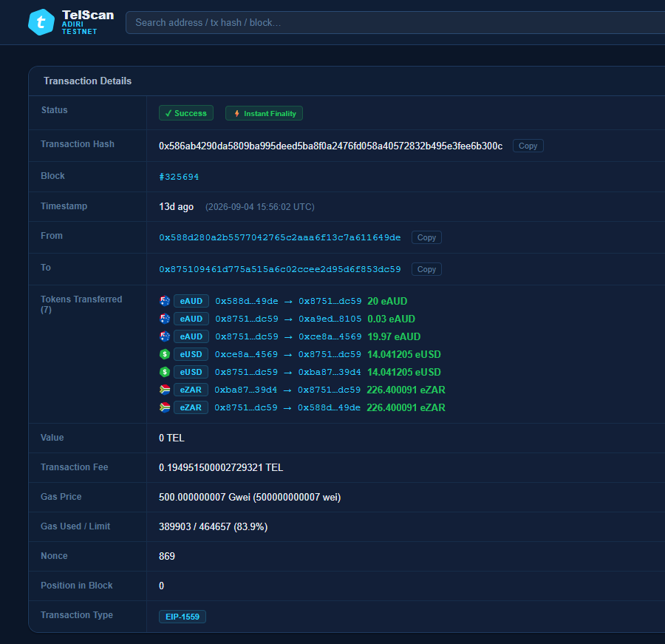Click the South African flag icon on last eZAR row

[165, 407]
